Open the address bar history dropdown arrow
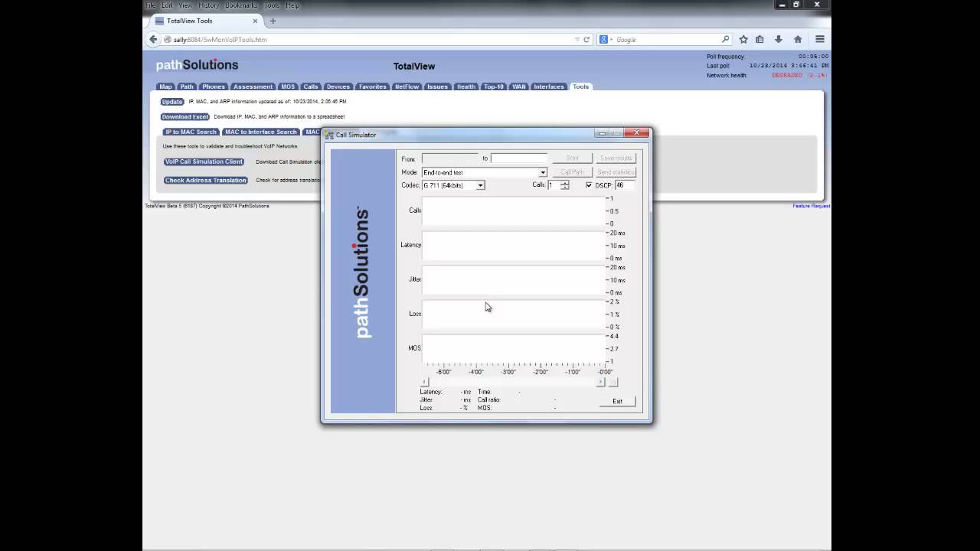 click(x=577, y=39)
